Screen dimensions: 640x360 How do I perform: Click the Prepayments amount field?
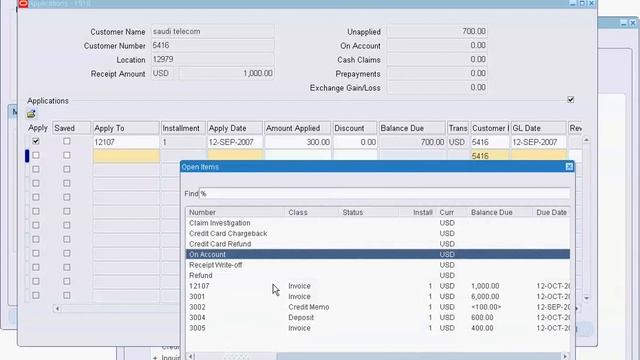click(437, 73)
